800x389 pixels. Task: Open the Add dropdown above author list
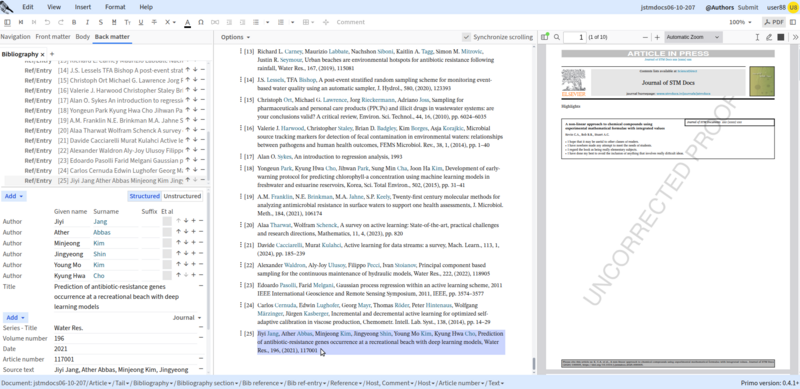tap(14, 196)
